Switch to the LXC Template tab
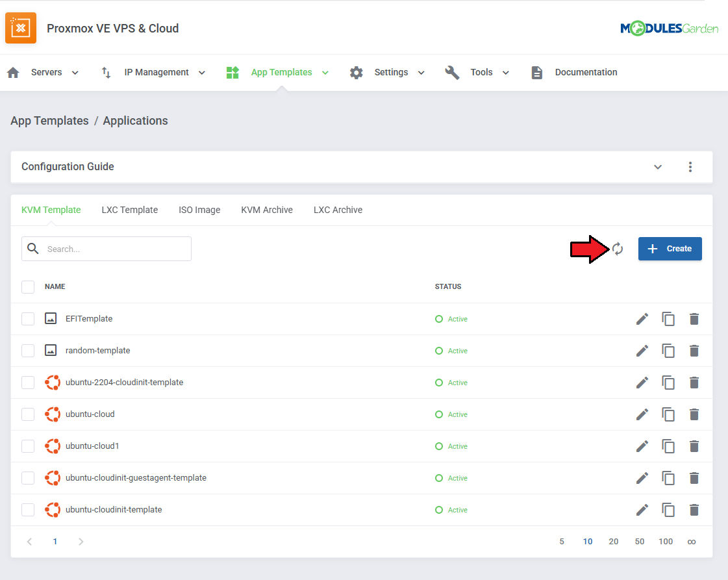728x580 pixels. tap(129, 210)
